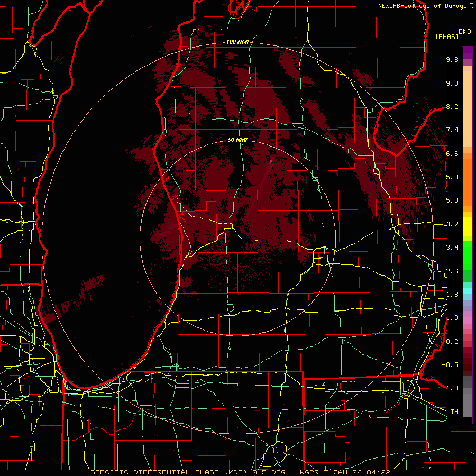Select the 0.2 value on the scale

pos(452,342)
